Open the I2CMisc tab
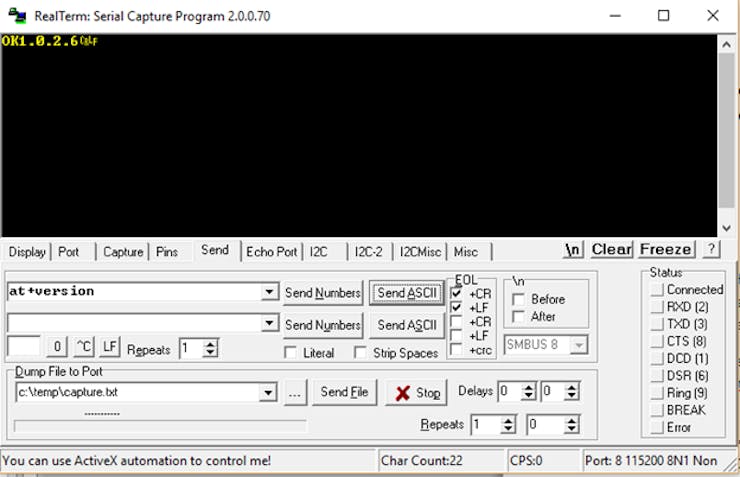 (420, 252)
